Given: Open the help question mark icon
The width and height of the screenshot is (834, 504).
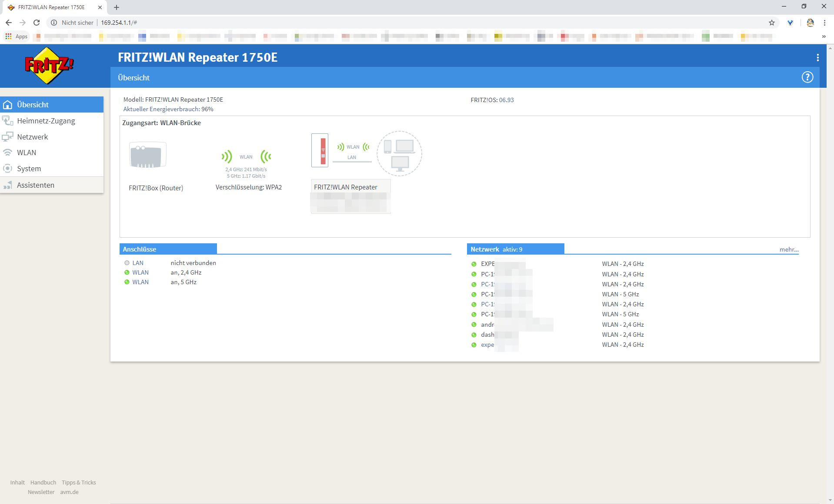Looking at the screenshot, I should [807, 77].
